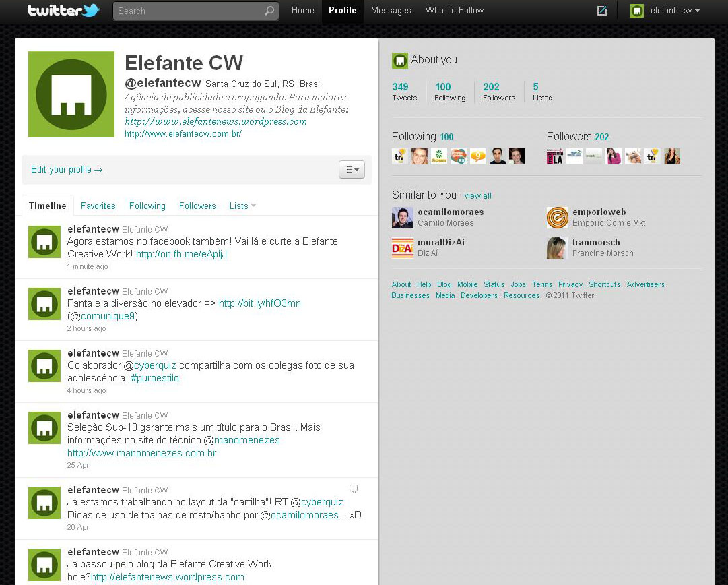Viewport: 728px width, 585px height.
Task: Click the elefantecw avatar in top bar
Action: pyautogui.click(x=637, y=11)
